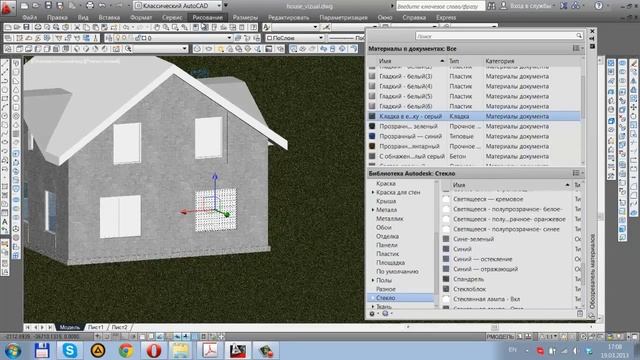Click the viewport horizontal scrollbar thumb
The image size is (640, 360).
pyautogui.click(x=494, y=327)
